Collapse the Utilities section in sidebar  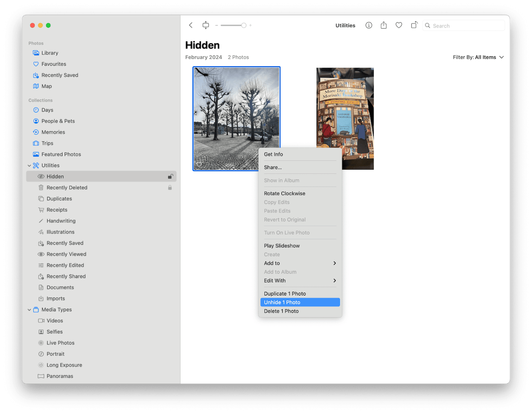click(29, 166)
